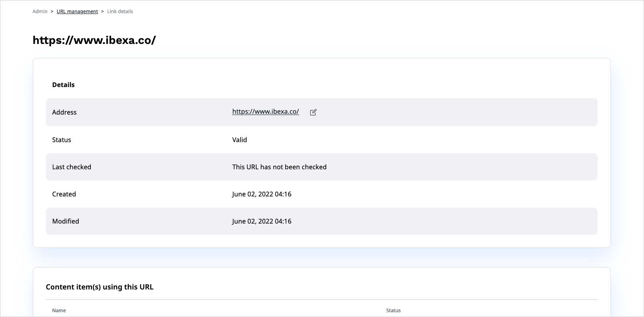The image size is (644, 317).
Task: Click the Modified date value
Action: [x=261, y=221]
